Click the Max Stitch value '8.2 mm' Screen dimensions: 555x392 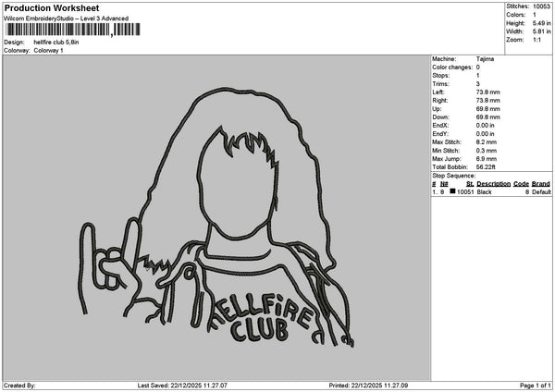(x=487, y=142)
